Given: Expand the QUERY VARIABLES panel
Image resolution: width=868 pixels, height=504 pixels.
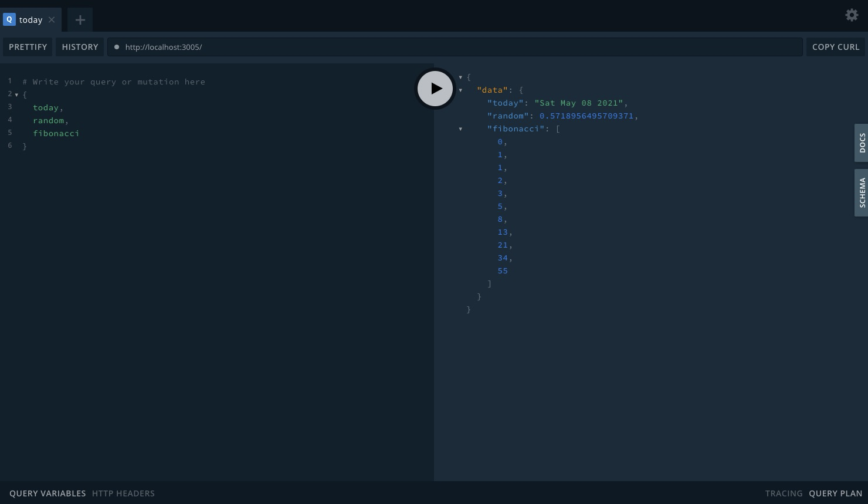Looking at the screenshot, I should click(x=48, y=493).
